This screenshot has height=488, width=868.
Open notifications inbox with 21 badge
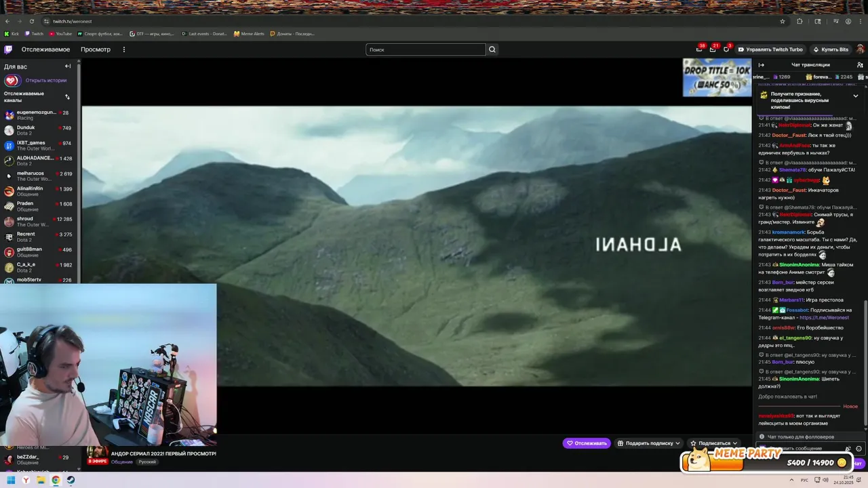[713, 49]
